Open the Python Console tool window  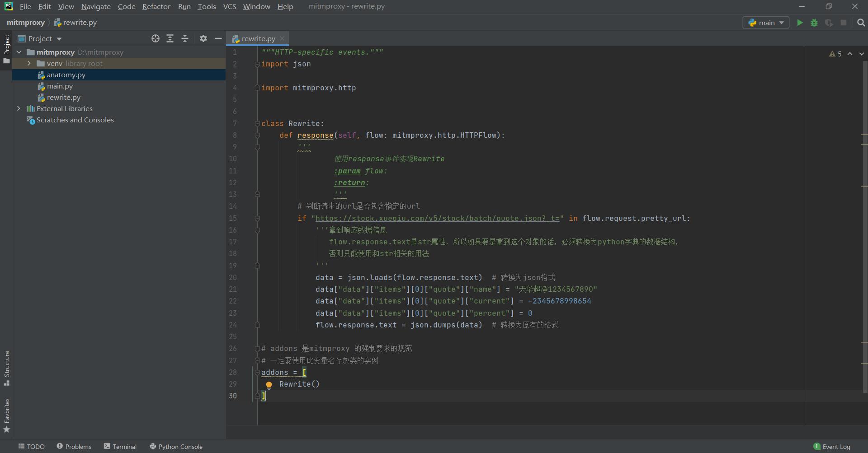pos(176,447)
